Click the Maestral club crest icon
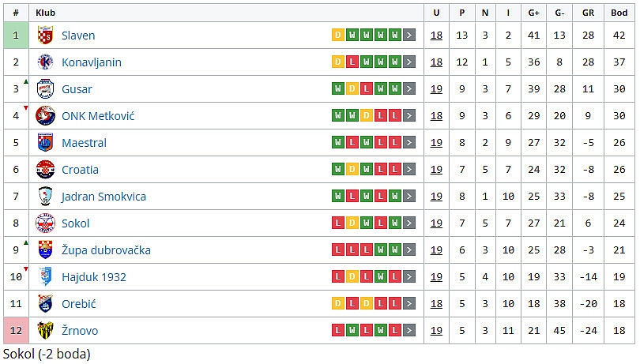The height and width of the screenshot is (364, 640). (45, 143)
